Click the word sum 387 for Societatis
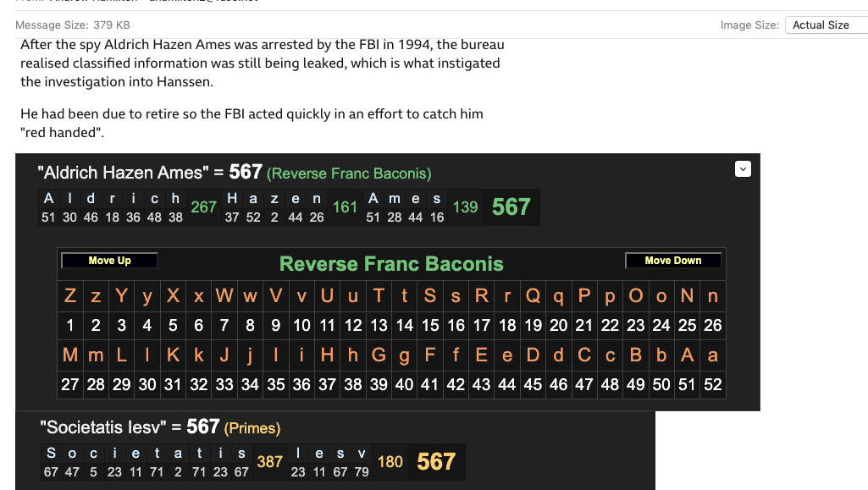Image resolution: width=868 pixels, height=490 pixels. tap(269, 462)
